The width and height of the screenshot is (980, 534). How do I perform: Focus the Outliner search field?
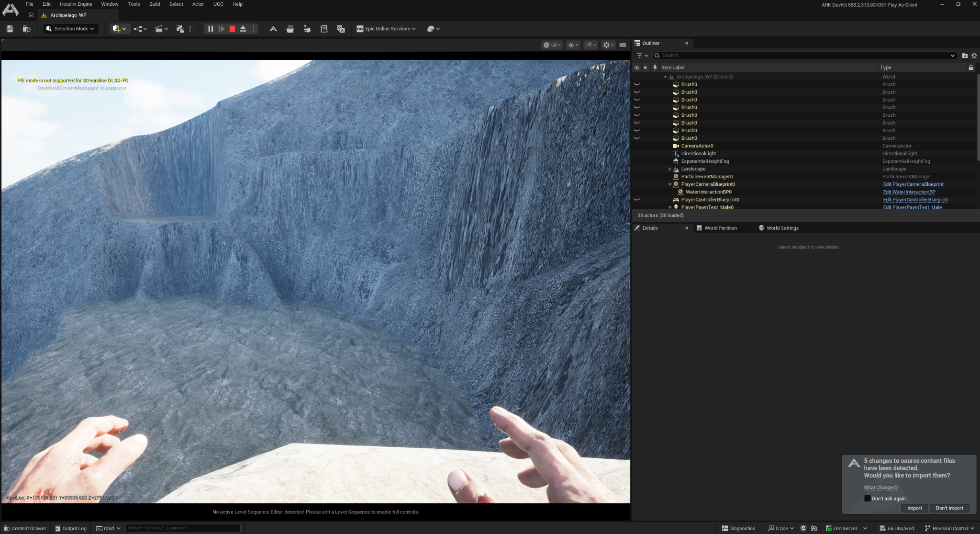[x=805, y=56]
